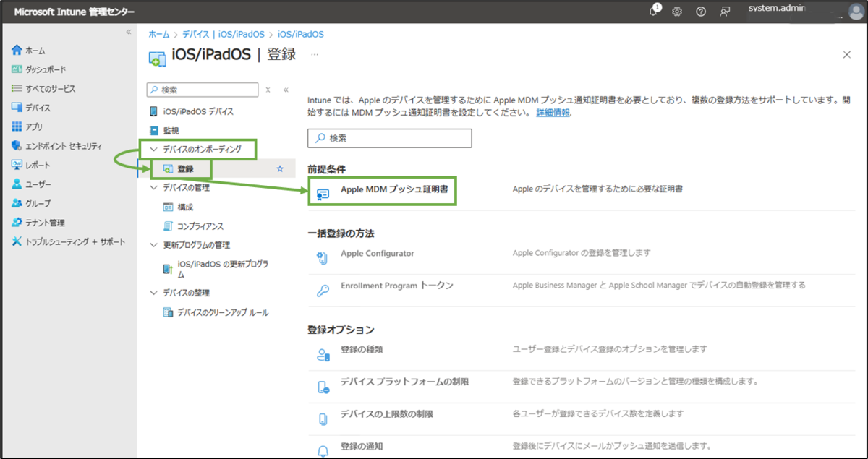Click the レポート icon in sidebar
Viewport: 868px width, 459px height.
(17, 165)
